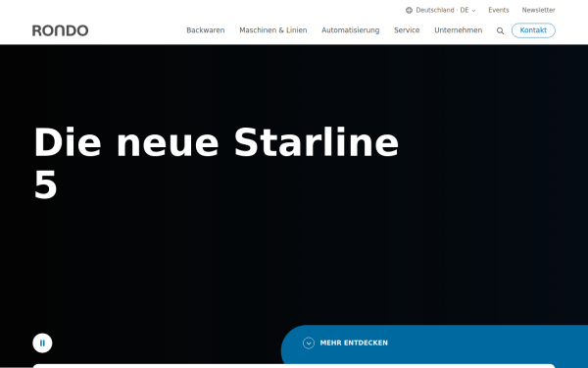This screenshot has width=588, height=368.
Task: Click the globe icon beside Deutschland
Action: coord(409,11)
